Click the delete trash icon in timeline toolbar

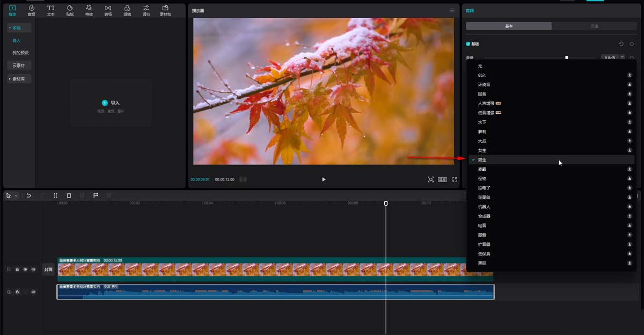pyautogui.click(x=69, y=196)
